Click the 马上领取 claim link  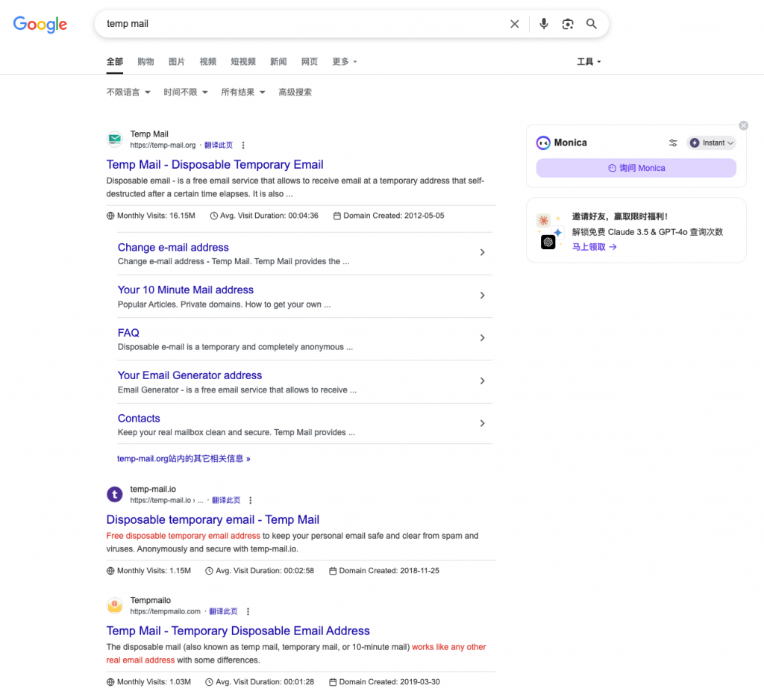point(594,247)
